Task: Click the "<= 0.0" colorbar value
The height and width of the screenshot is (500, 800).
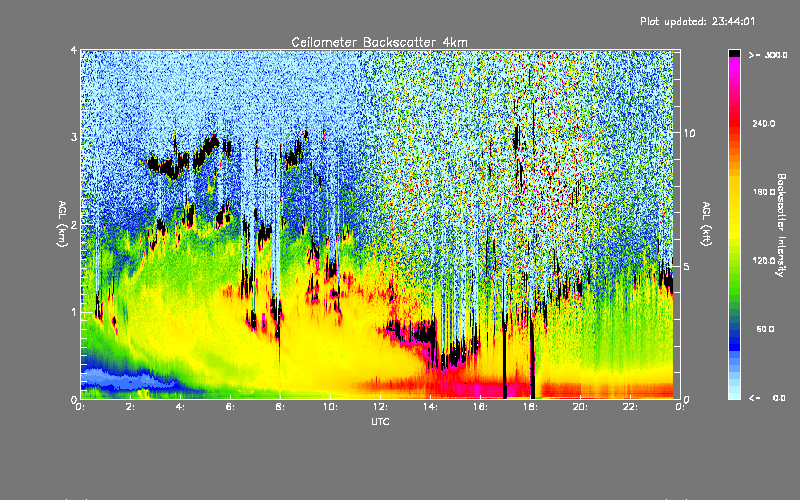Action: pos(767,398)
